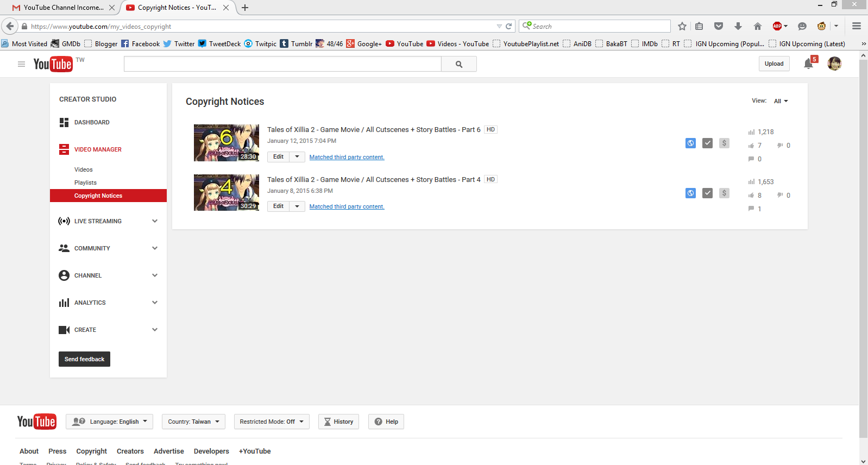Click the Create camera icon
The height and width of the screenshot is (465, 868).
coord(64,330)
